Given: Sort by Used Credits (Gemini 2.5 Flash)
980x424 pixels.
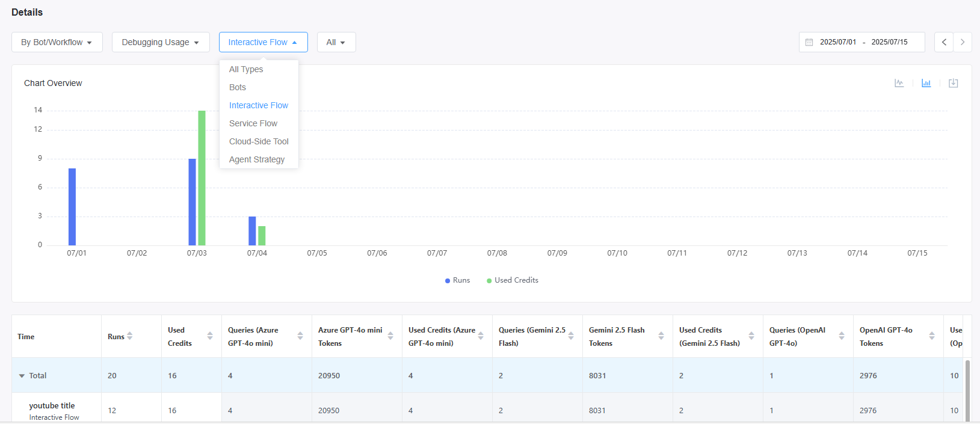Looking at the screenshot, I should pos(751,336).
